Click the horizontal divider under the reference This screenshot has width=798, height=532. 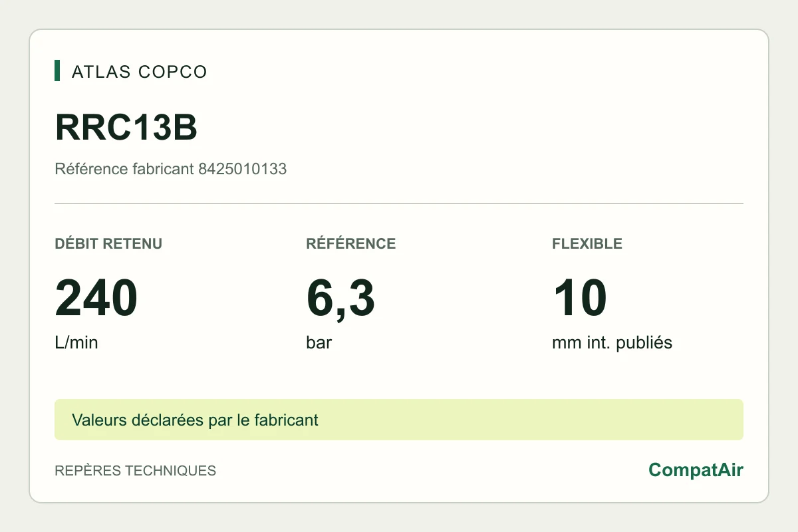point(399,203)
